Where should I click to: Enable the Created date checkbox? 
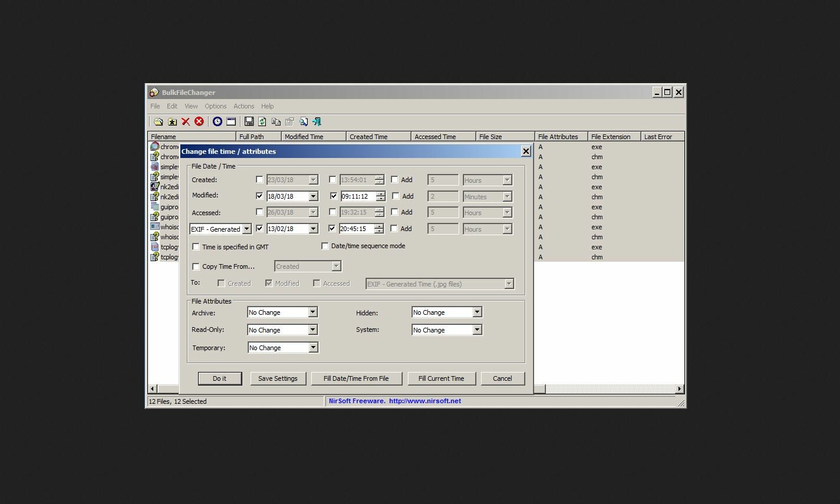coord(259,180)
